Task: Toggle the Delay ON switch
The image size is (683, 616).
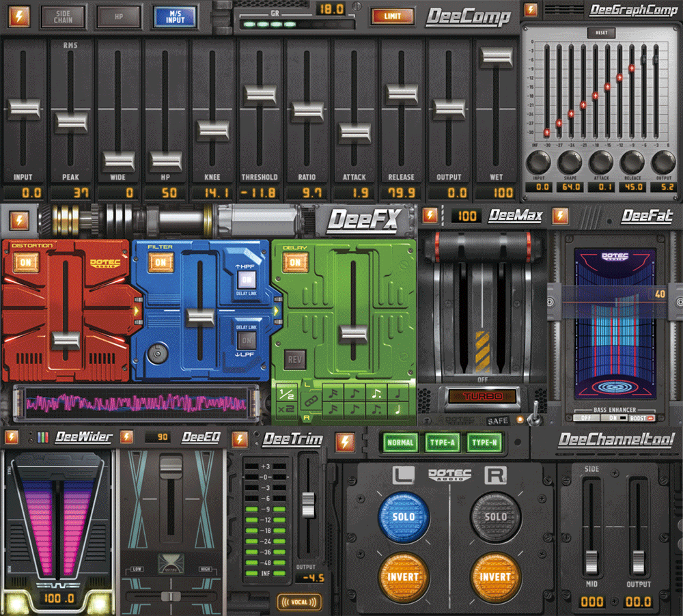Action: [x=295, y=262]
